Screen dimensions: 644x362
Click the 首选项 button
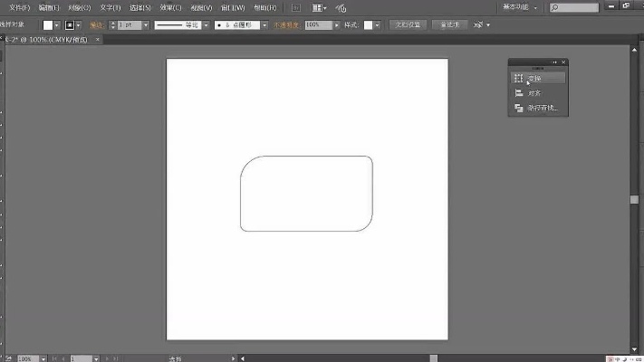click(x=449, y=24)
